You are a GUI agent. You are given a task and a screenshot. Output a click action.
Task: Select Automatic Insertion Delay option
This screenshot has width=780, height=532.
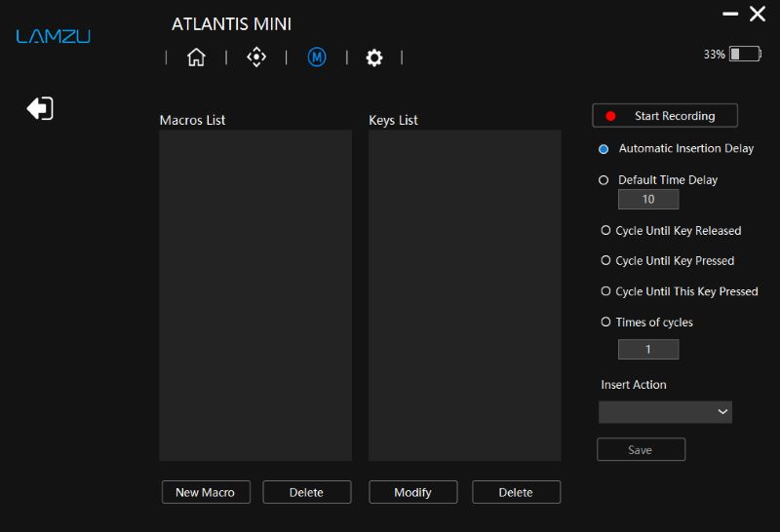pos(604,149)
